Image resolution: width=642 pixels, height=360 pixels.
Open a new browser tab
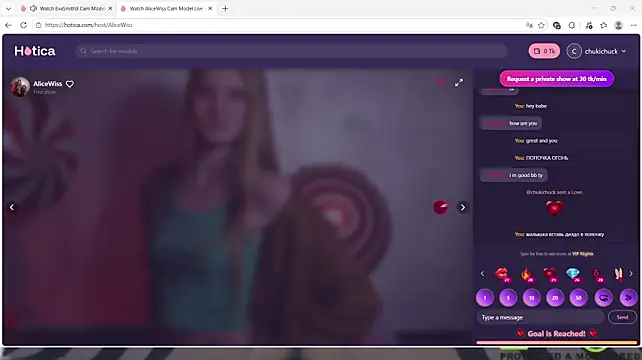(225, 8)
